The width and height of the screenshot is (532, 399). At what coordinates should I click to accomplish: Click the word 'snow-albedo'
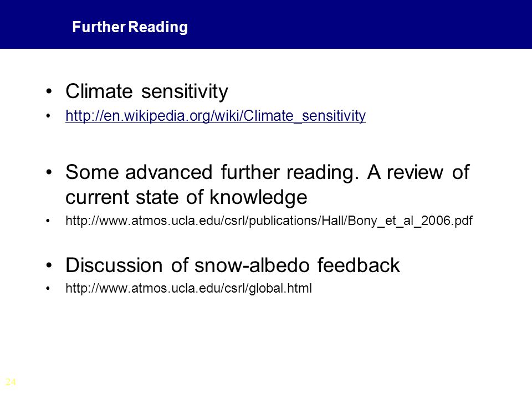pyautogui.click(x=252, y=265)
